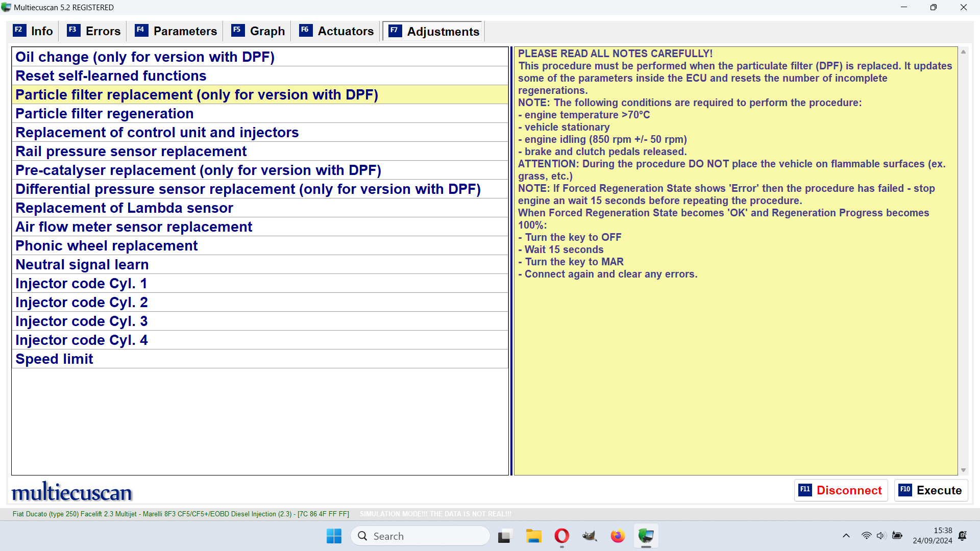Switch to the Actuators tab
Screen dimensions: 980x551
point(337,31)
